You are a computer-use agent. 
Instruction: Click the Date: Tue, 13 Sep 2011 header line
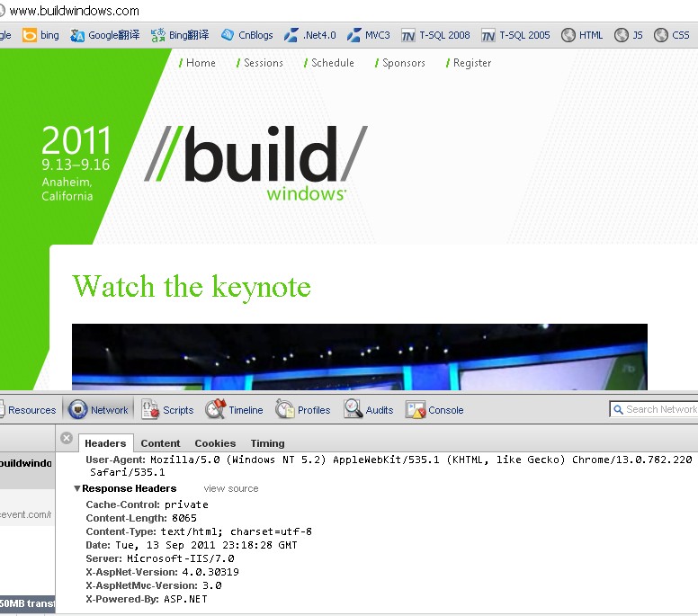click(192, 545)
